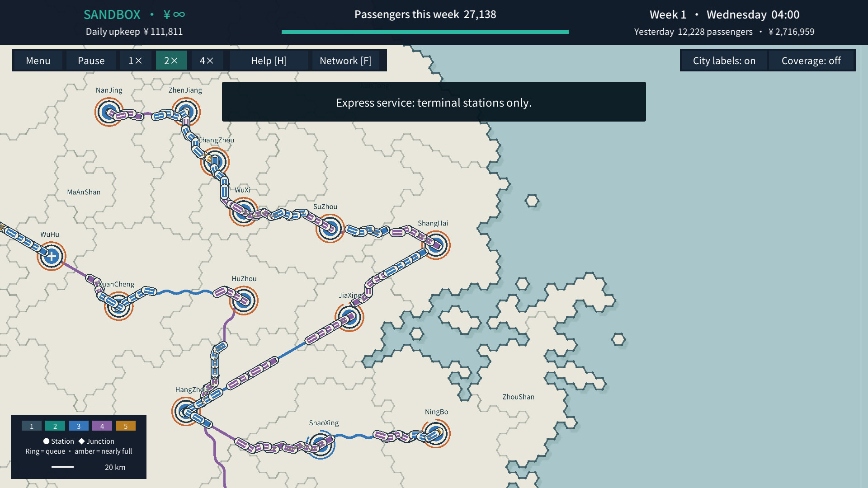Viewport: 868px width, 488px height.
Task: Open the HangZhou station
Action: (186, 411)
